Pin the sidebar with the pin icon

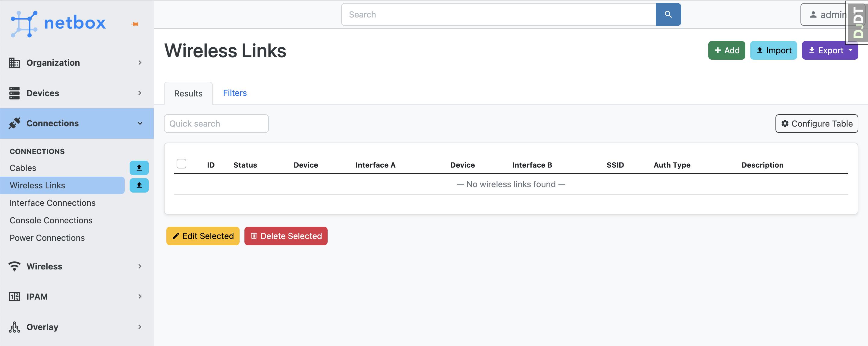click(x=134, y=24)
